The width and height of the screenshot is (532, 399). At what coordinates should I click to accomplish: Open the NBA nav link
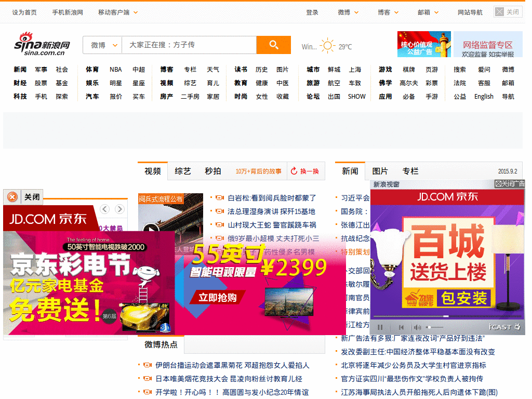[115, 69]
